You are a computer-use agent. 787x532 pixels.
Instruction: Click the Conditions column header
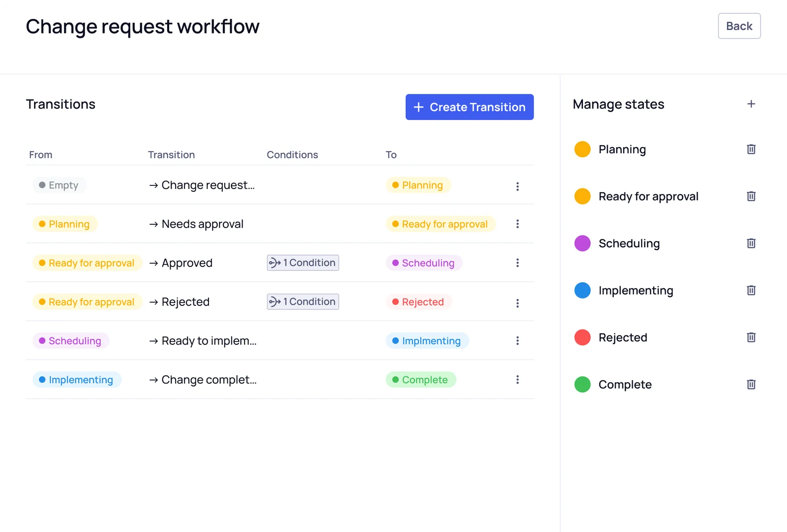point(292,154)
